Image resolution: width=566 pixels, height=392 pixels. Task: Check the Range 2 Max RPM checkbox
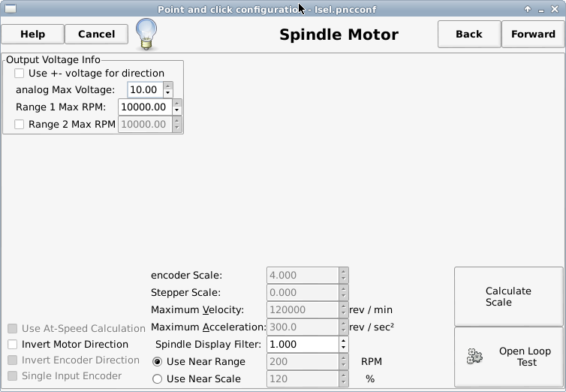tap(19, 124)
